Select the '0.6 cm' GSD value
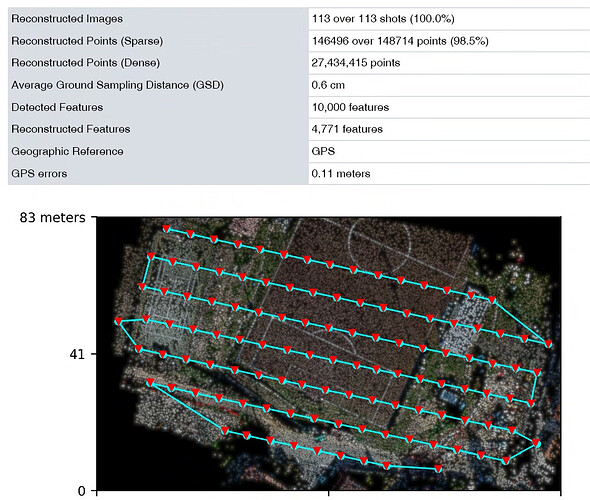The image size is (590, 500). coord(328,85)
